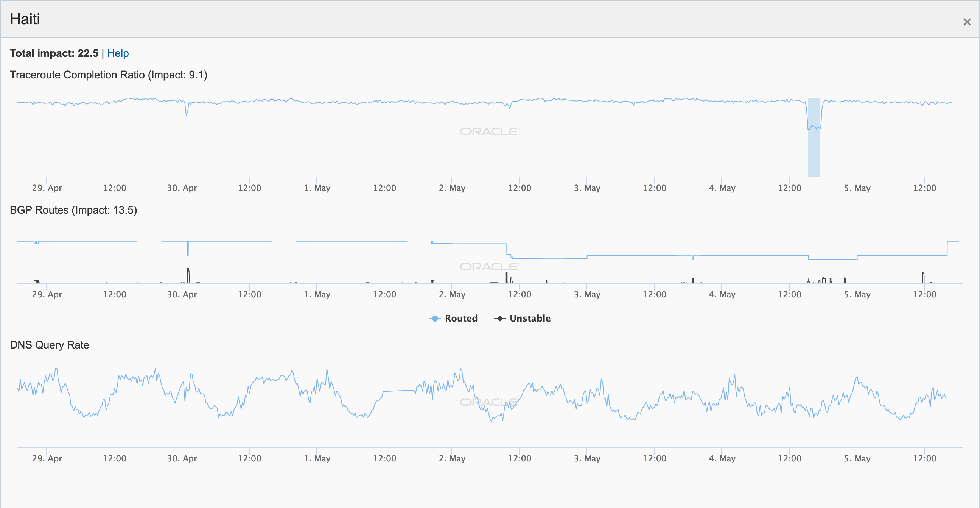Toggle the Routed legend series

coord(461,318)
